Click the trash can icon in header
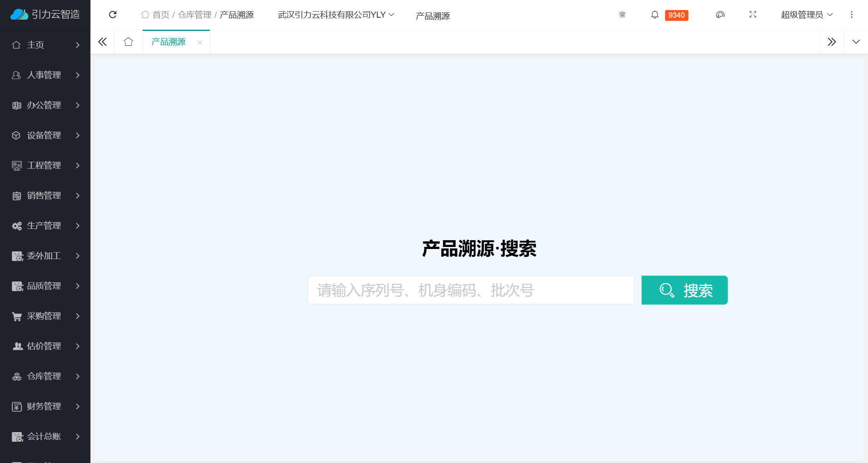The width and height of the screenshot is (868, 463). click(x=622, y=14)
